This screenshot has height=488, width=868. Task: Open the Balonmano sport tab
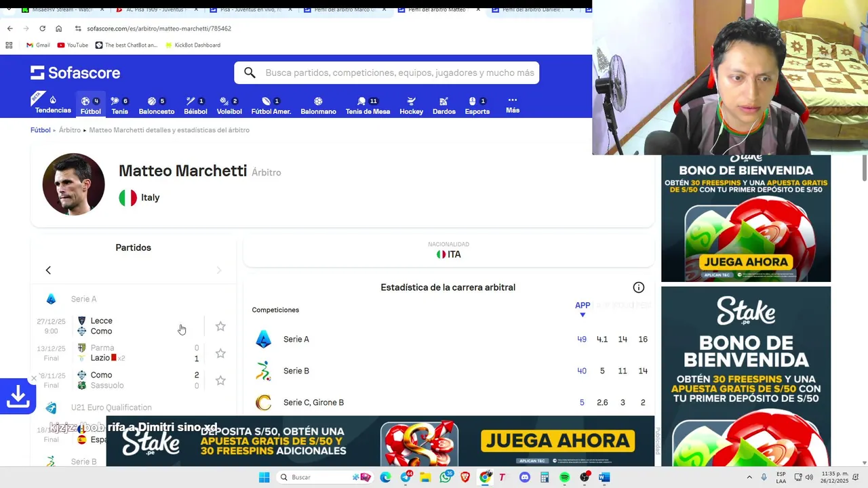click(x=318, y=106)
